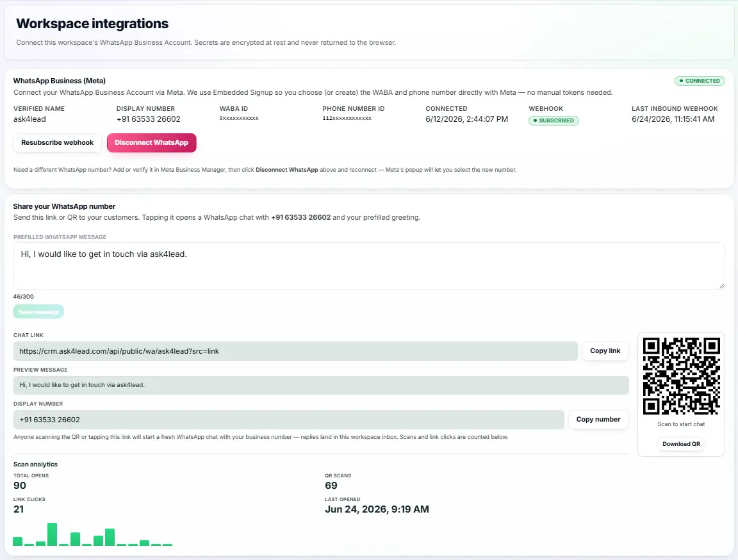Image resolution: width=738 pixels, height=560 pixels.
Task: Select the Phone Number ID value
Action: [347, 118]
